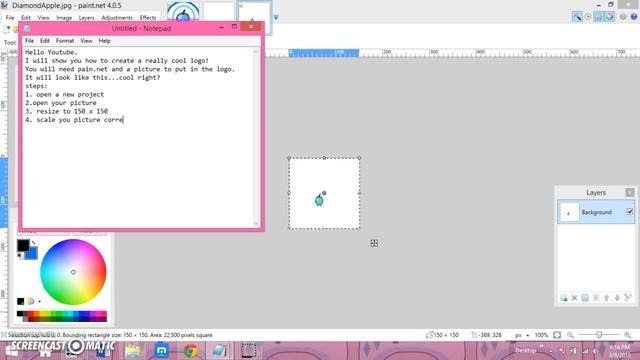The image size is (640, 360).
Task: Select the secondary blue color swatch
Action: click(x=32, y=255)
